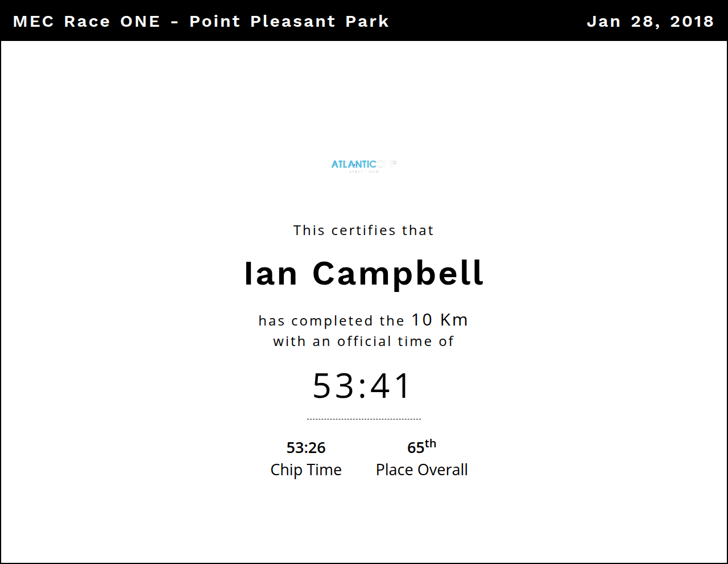The image size is (728, 564).
Task: Click the first name Ian
Action: coord(271,274)
